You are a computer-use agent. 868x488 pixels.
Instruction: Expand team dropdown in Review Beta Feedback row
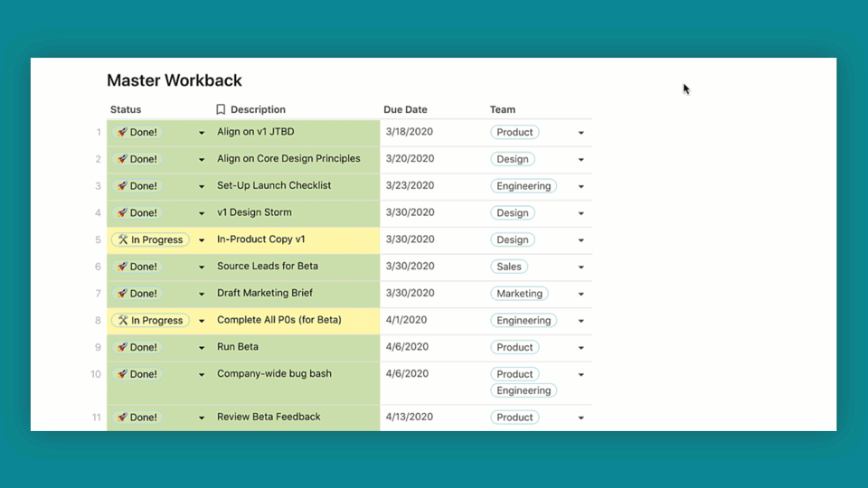[580, 418]
